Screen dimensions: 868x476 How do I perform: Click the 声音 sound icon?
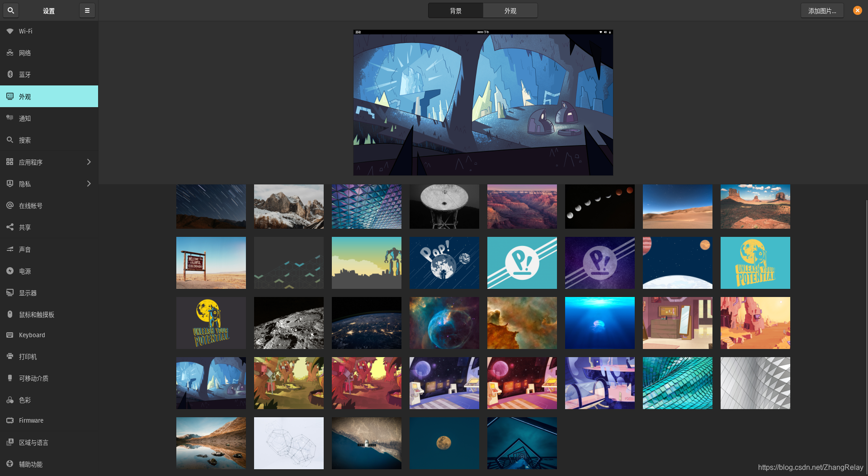[x=10, y=249]
